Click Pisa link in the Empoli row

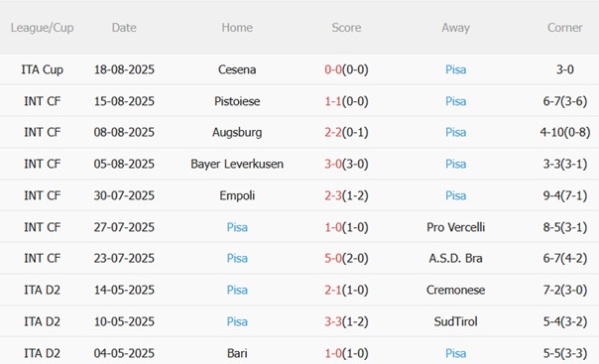pos(455,195)
